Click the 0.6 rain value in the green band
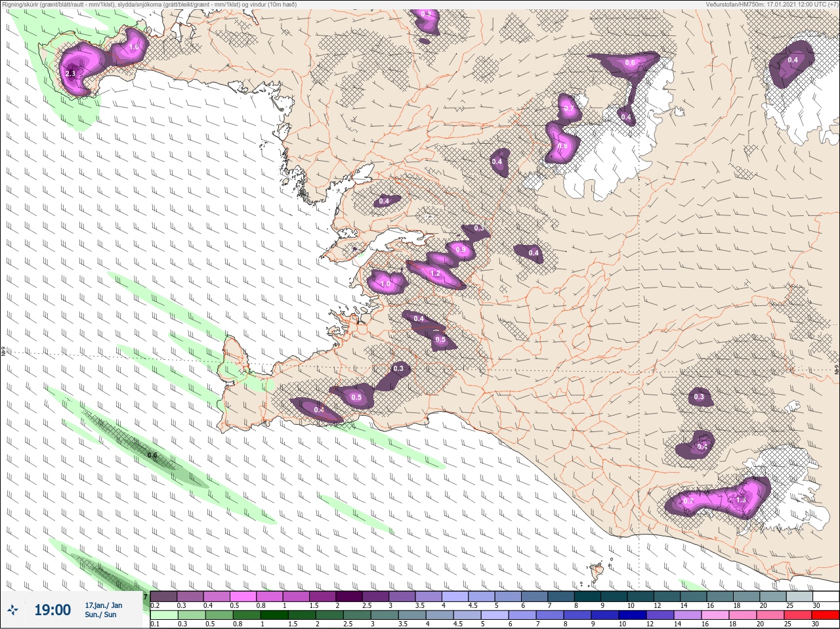This screenshot has height=629, width=840. coord(152,455)
